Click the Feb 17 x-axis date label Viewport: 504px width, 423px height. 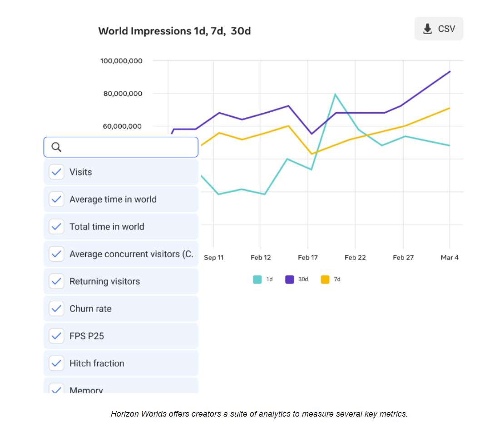307,258
